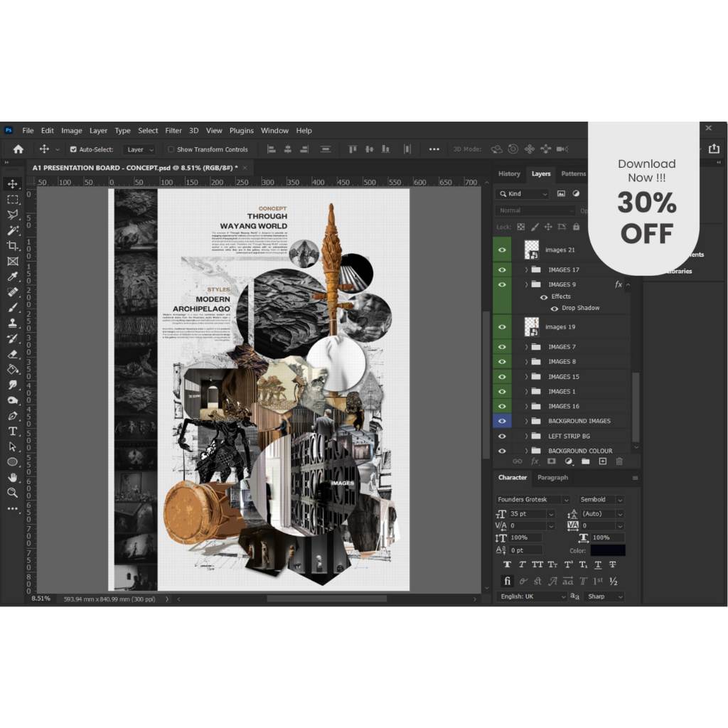Select the Horizontal Type tool

[13, 431]
